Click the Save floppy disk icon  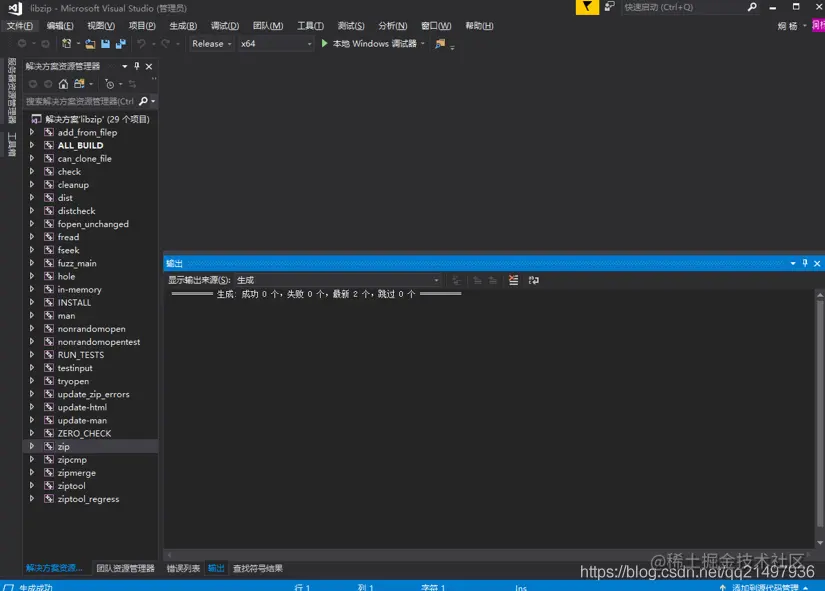[x=105, y=44]
